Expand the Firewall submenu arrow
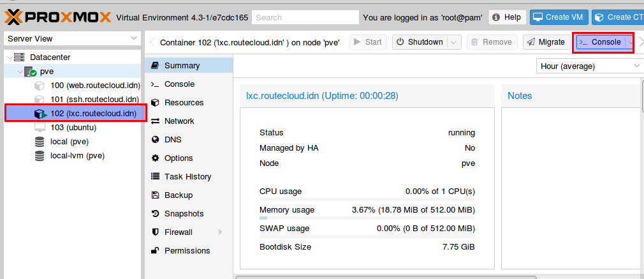644x279 pixels. pos(221,232)
